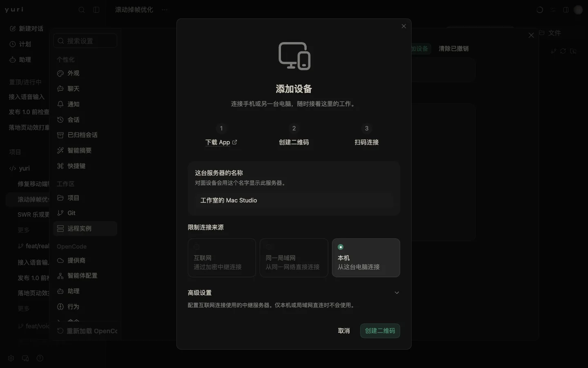Open 计划 in the sidebar
Viewport: 588px width, 368px height.
[x=20, y=44]
